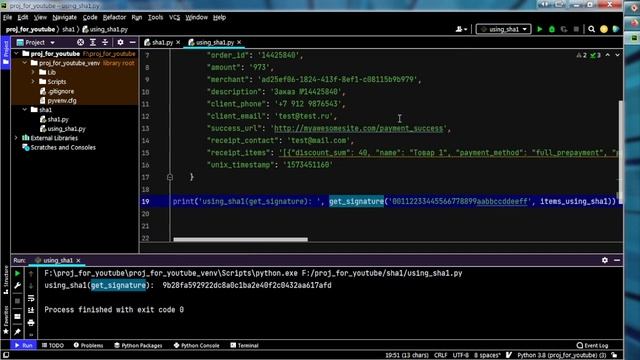Open Python Console tool window
This screenshot has height=360, width=640.
pos(196,345)
